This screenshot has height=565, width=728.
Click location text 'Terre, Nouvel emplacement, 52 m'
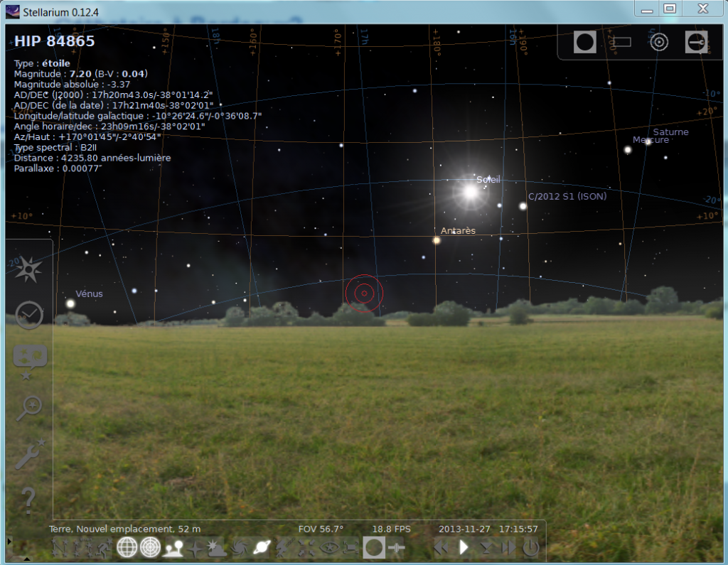pyautogui.click(x=125, y=529)
